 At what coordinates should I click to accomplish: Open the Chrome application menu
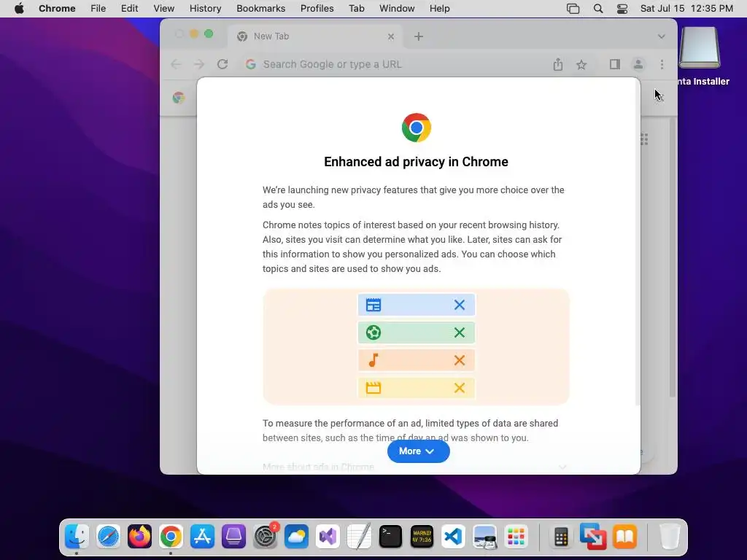coord(57,9)
